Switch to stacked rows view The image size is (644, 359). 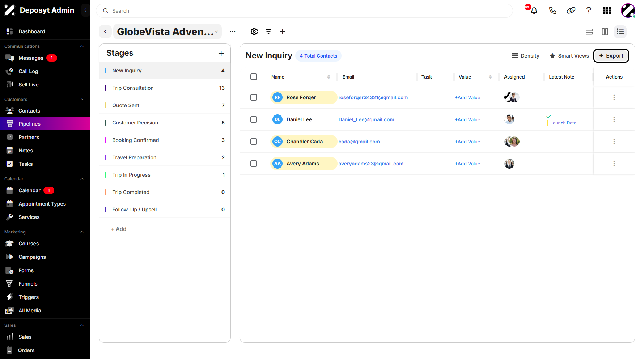point(589,31)
